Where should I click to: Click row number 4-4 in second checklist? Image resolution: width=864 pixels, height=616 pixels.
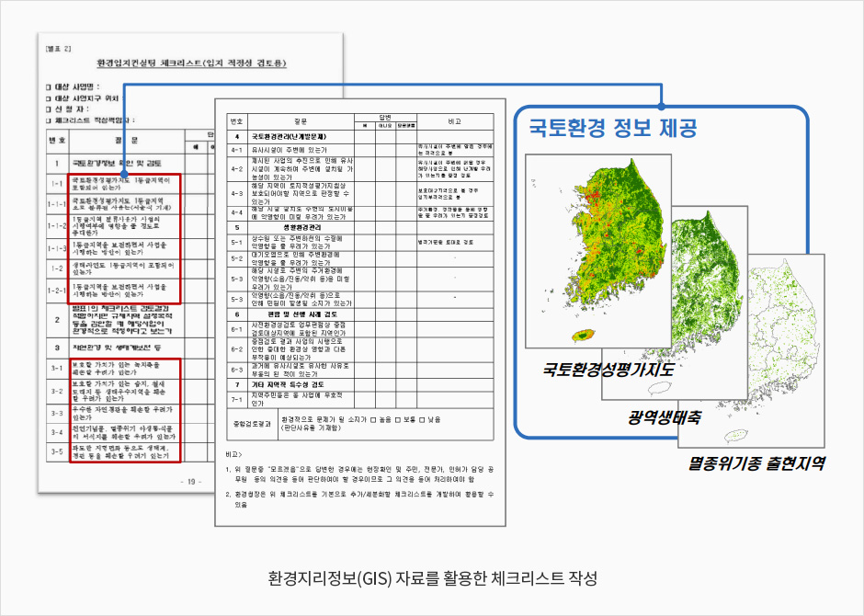pyautogui.click(x=237, y=212)
